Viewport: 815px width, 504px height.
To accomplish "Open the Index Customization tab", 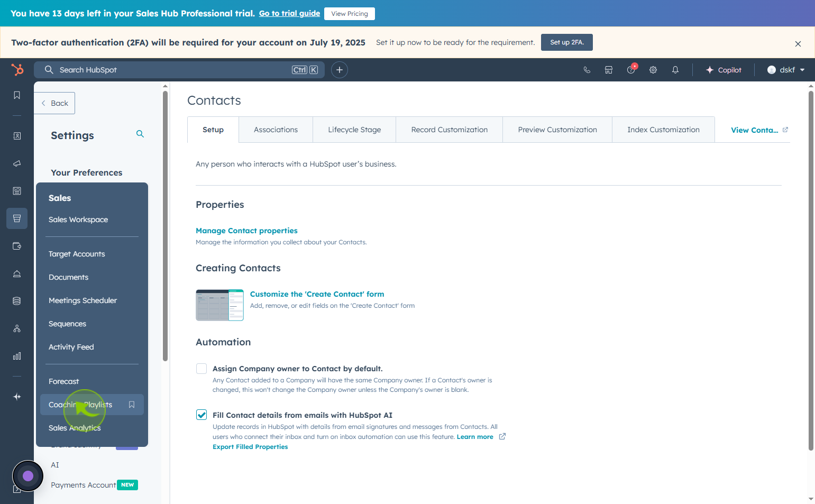I will coord(663,130).
